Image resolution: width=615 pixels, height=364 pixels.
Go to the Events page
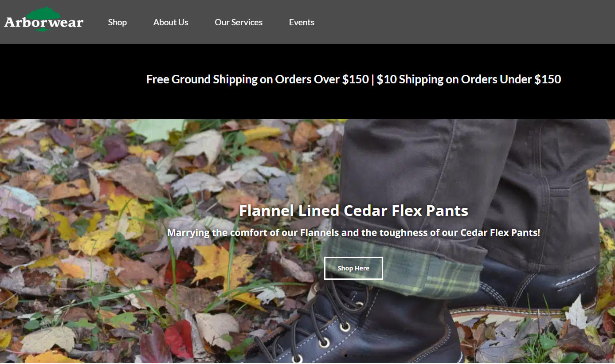coord(302,22)
